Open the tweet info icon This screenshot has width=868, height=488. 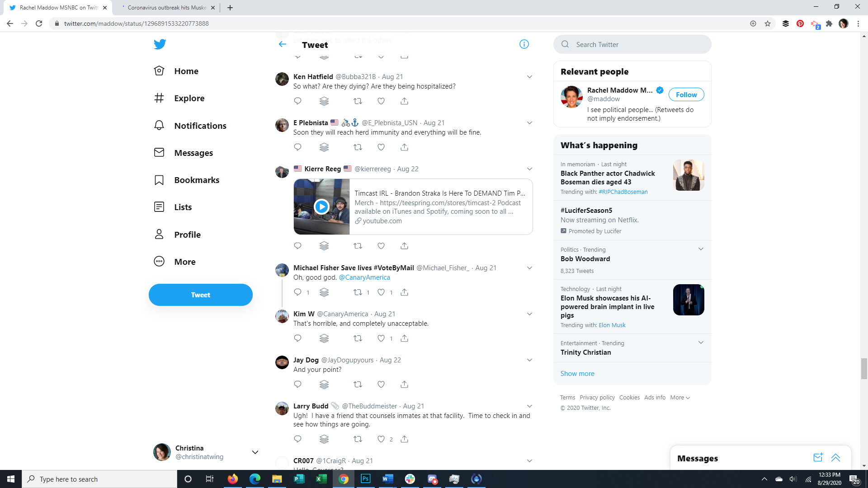524,44
